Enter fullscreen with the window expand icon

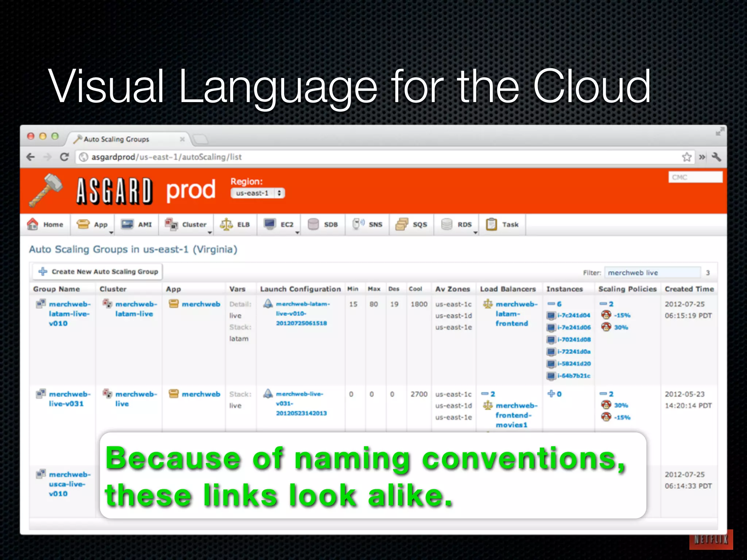pyautogui.click(x=719, y=132)
